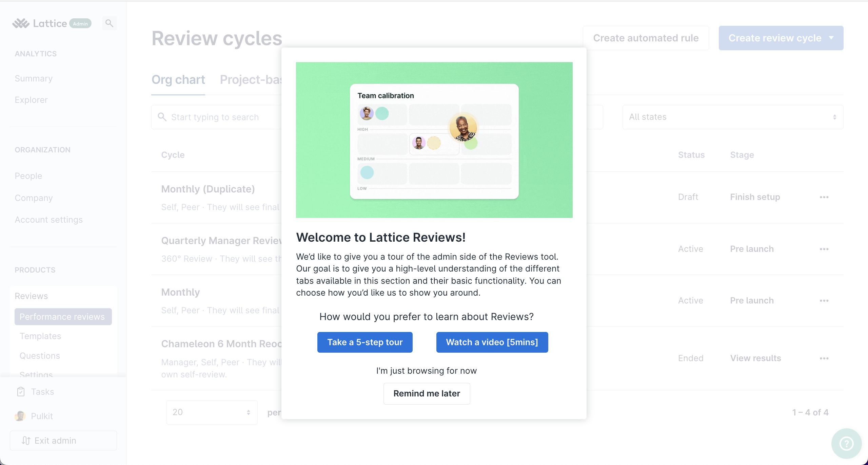Click the 1 – 4 of 4 pagination text
The height and width of the screenshot is (465, 868).
click(x=810, y=412)
